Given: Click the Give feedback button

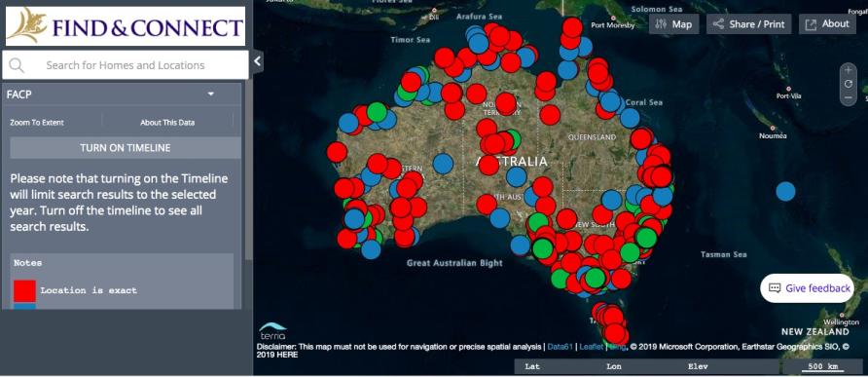Looking at the screenshot, I should click(808, 288).
